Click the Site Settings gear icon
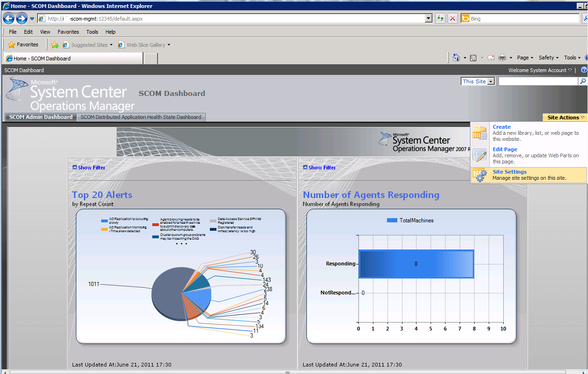588x374 pixels. tap(481, 175)
